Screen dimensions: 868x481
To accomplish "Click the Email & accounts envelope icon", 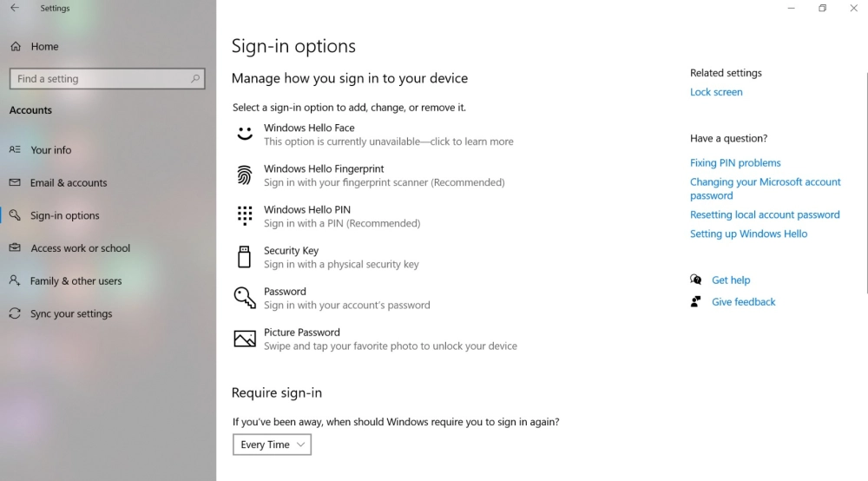I will pyautogui.click(x=15, y=182).
